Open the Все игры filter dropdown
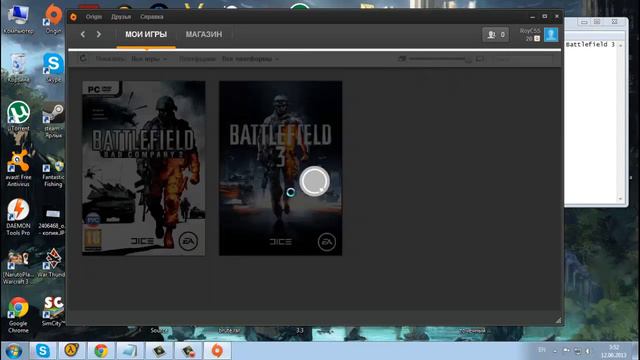The image size is (640, 360). click(149, 59)
